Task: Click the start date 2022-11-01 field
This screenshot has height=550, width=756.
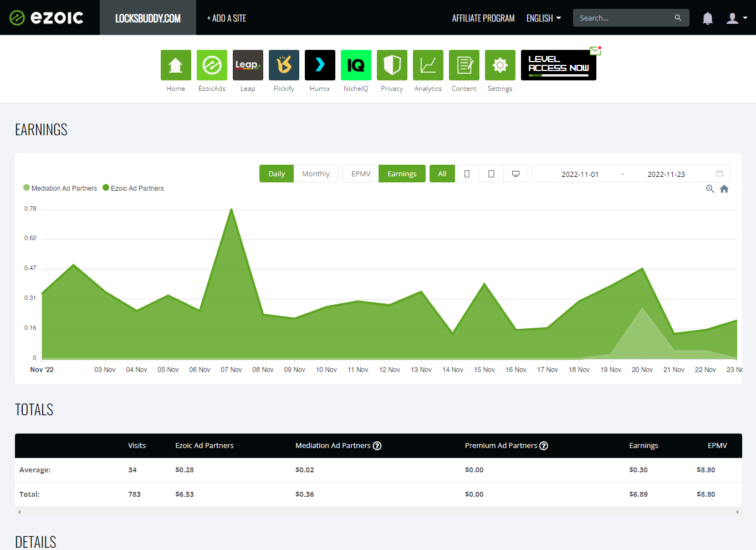Action: 580,174
